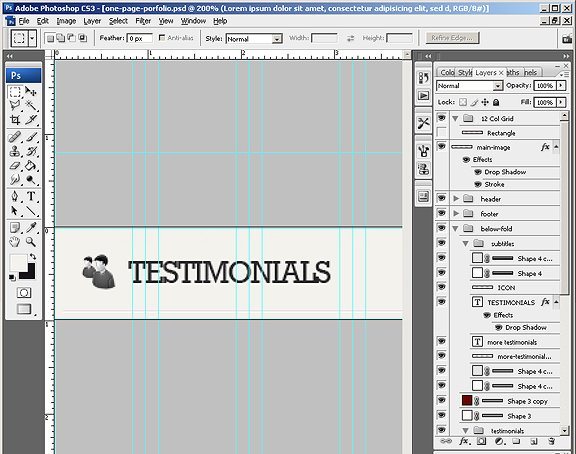
Task: Hide the main-image layer
Action: pos(442,147)
